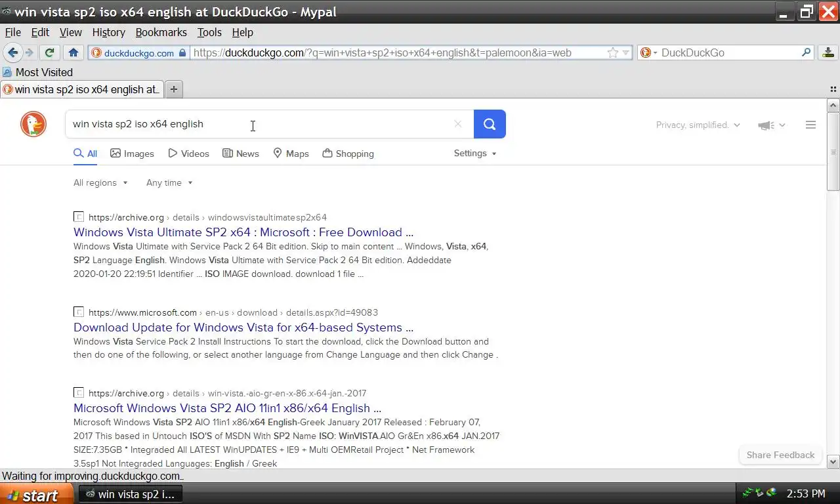840x504 pixels.
Task: Click the microsoft.com details.aspx?id=49083 URL
Action: pos(233,312)
